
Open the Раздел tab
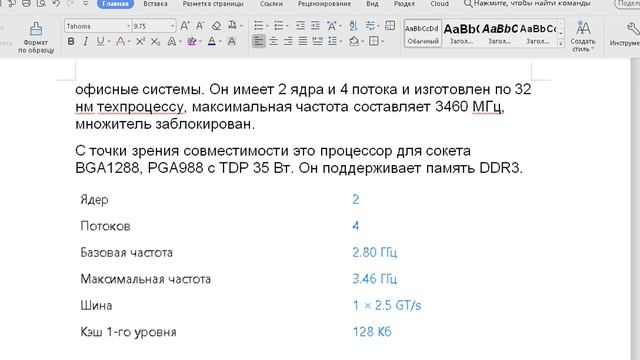[404, 4]
